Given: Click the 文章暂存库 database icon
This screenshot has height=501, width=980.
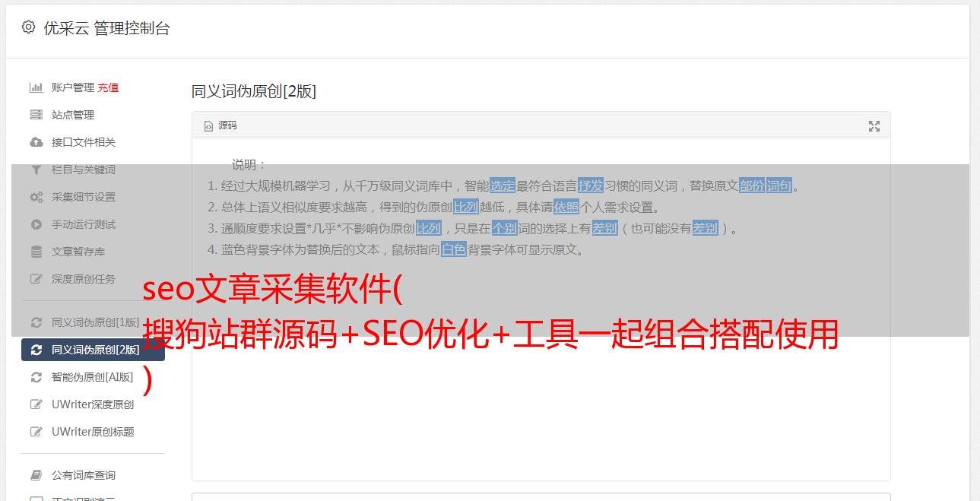Looking at the screenshot, I should click(36, 252).
